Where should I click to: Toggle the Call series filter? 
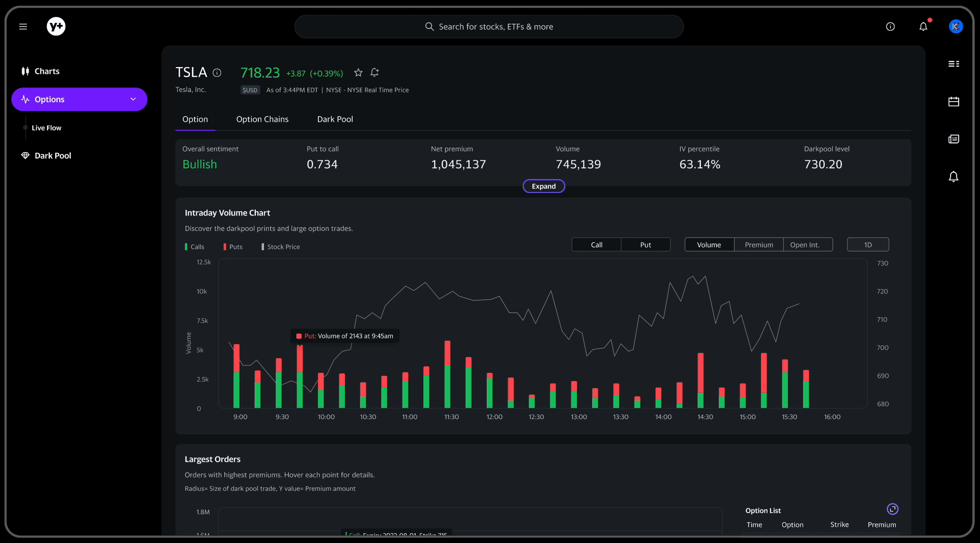coord(596,245)
